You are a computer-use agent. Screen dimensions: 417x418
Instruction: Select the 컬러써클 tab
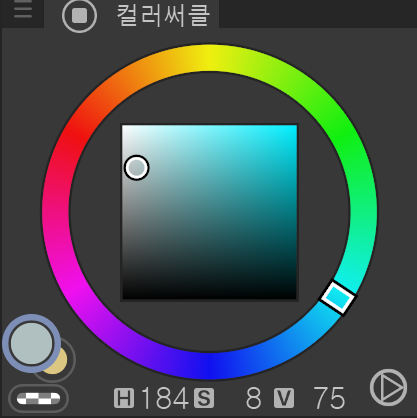click(x=132, y=14)
